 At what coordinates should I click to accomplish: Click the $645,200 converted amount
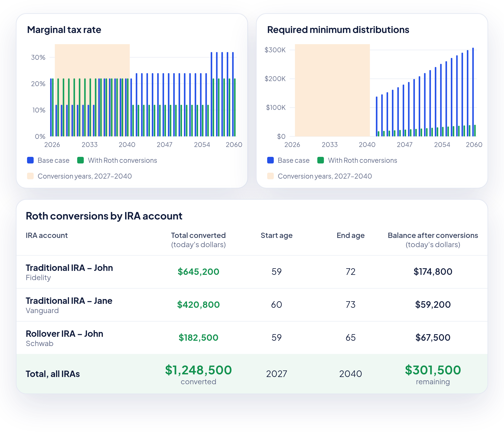(198, 272)
